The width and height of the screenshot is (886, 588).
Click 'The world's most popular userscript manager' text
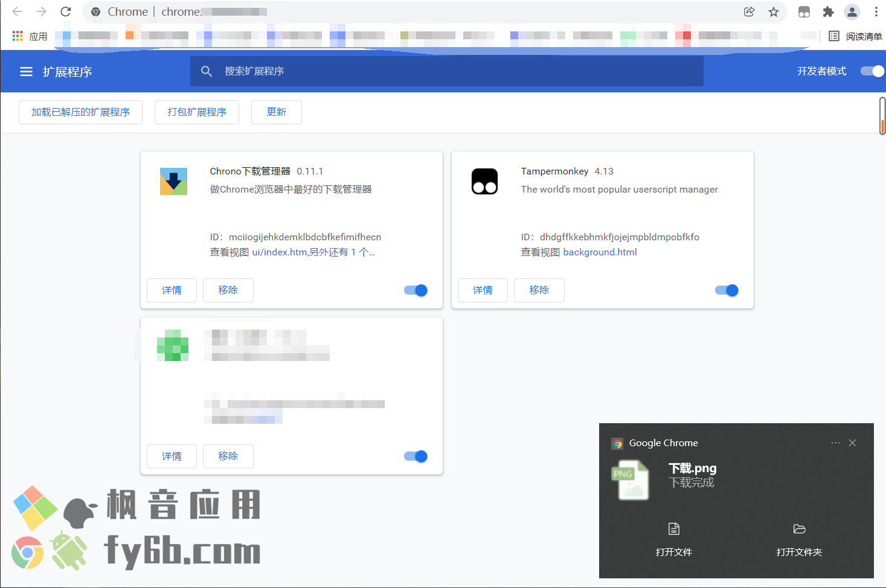(620, 190)
